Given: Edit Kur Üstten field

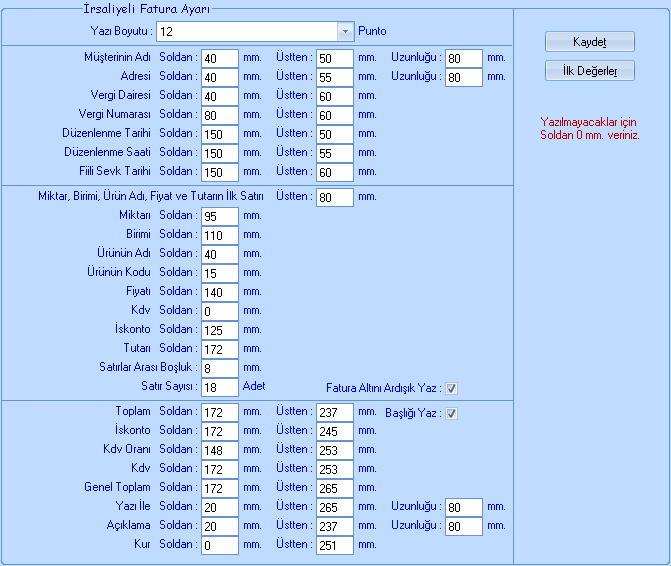Looking at the screenshot, I should click(x=335, y=545).
